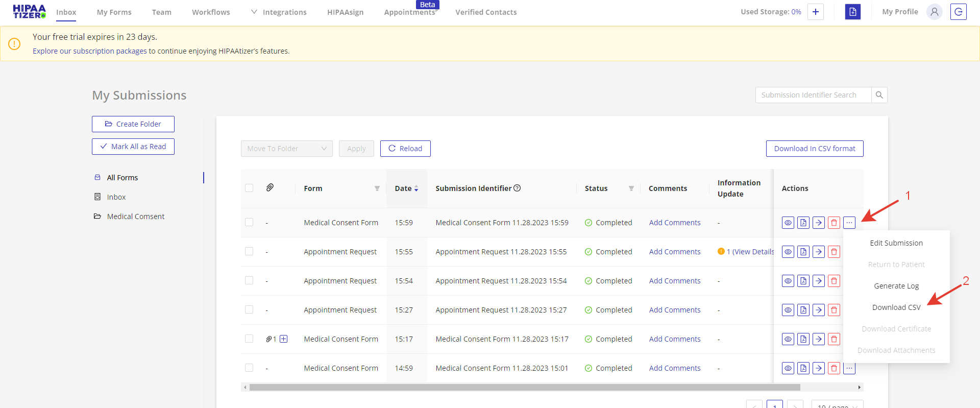
Task: Add Comments to the 15:54 Appointment Request
Action: tap(675, 281)
